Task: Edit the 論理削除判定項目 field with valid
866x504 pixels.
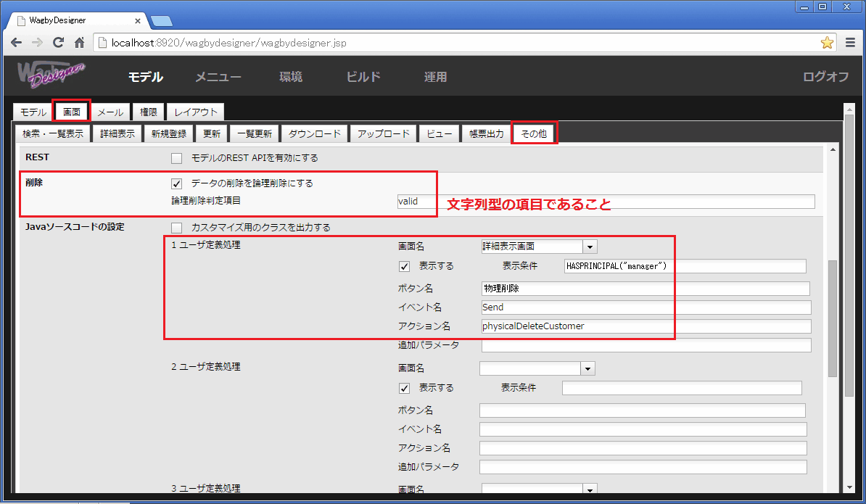Action: click(606, 202)
